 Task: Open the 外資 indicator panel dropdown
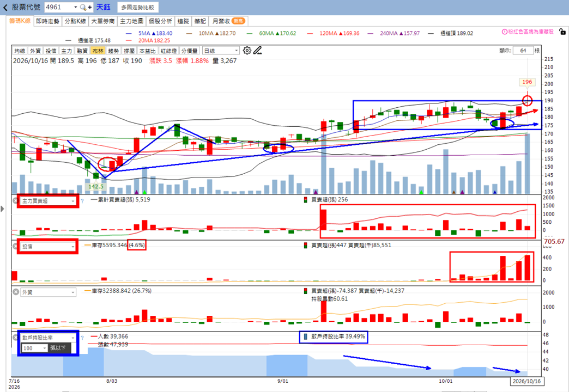click(49, 292)
